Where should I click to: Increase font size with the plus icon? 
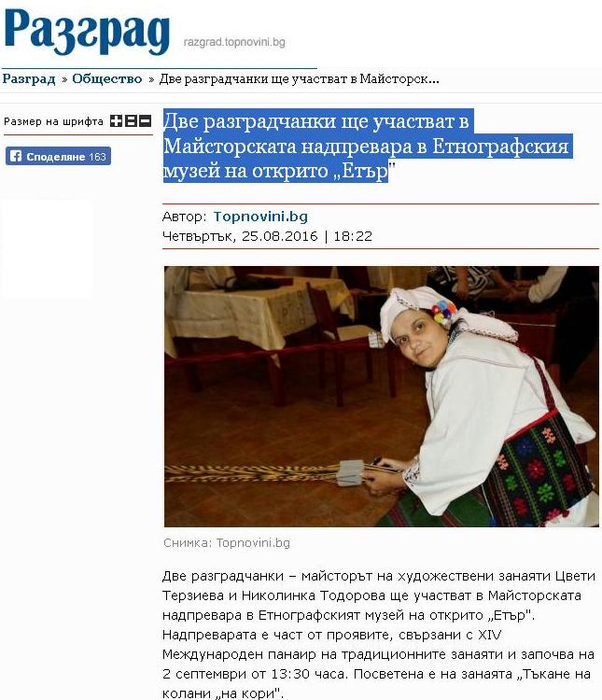(x=116, y=121)
